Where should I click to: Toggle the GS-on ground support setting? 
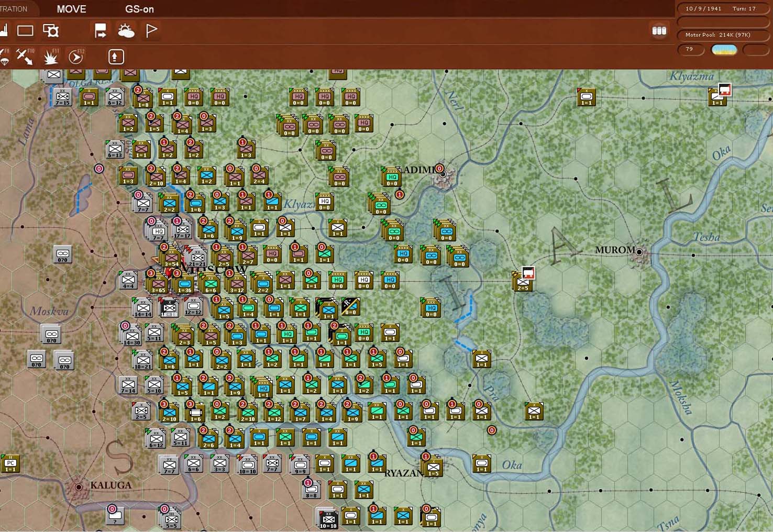point(139,9)
